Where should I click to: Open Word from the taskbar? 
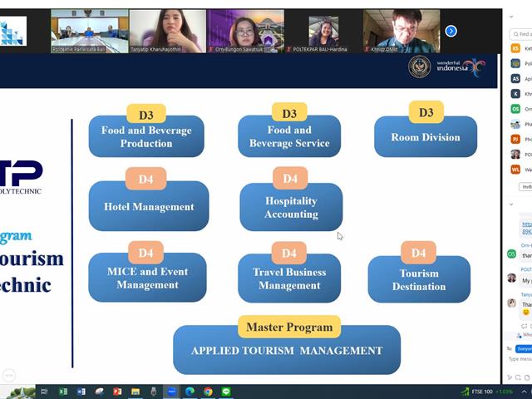coord(81,392)
